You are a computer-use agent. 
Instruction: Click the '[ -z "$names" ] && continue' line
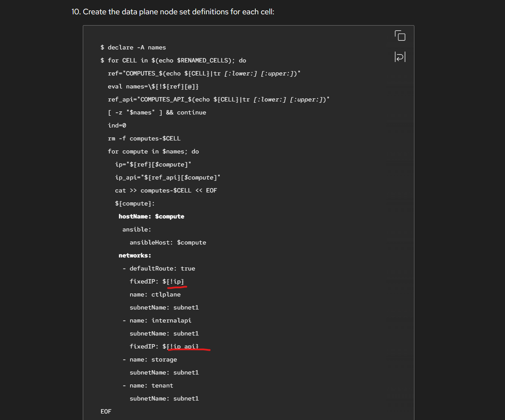157,112
